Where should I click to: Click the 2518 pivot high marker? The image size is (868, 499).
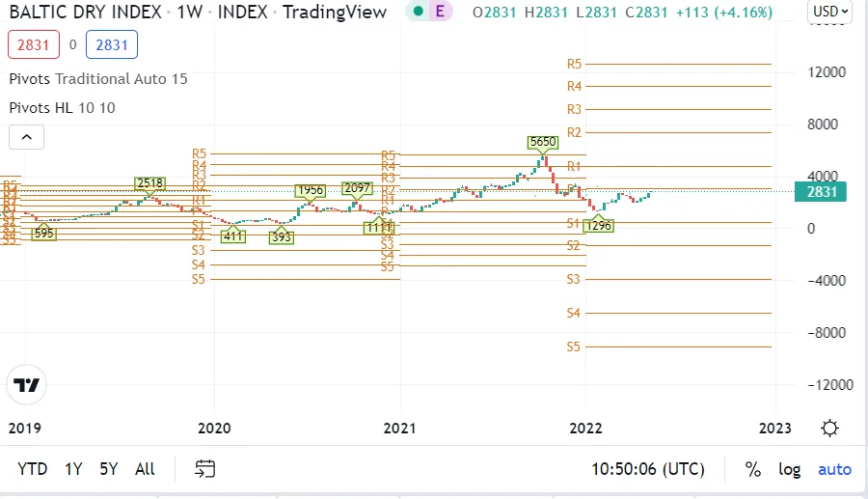(149, 183)
